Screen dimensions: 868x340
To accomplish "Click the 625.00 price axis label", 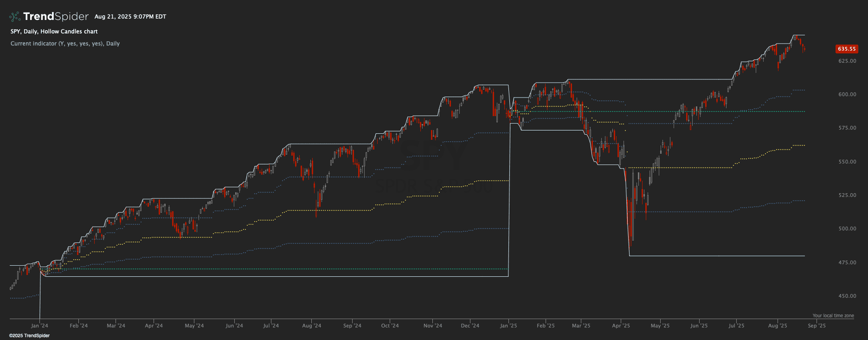I will tap(847, 61).
